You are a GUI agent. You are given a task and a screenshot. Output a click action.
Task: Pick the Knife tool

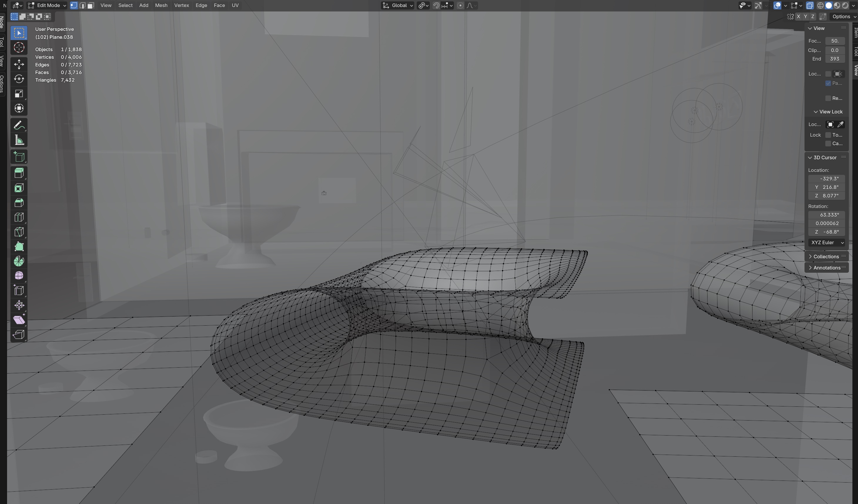pos(19,232)
